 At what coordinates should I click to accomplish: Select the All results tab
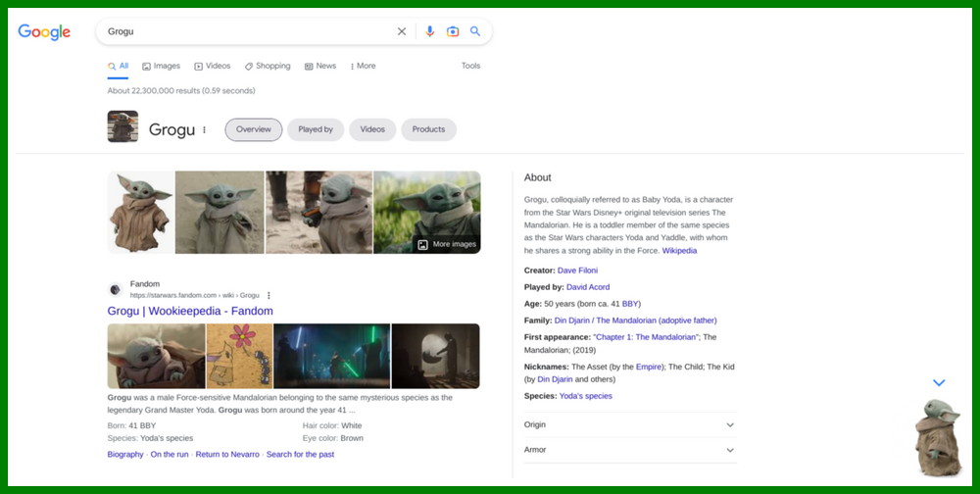tap(119, 66)
